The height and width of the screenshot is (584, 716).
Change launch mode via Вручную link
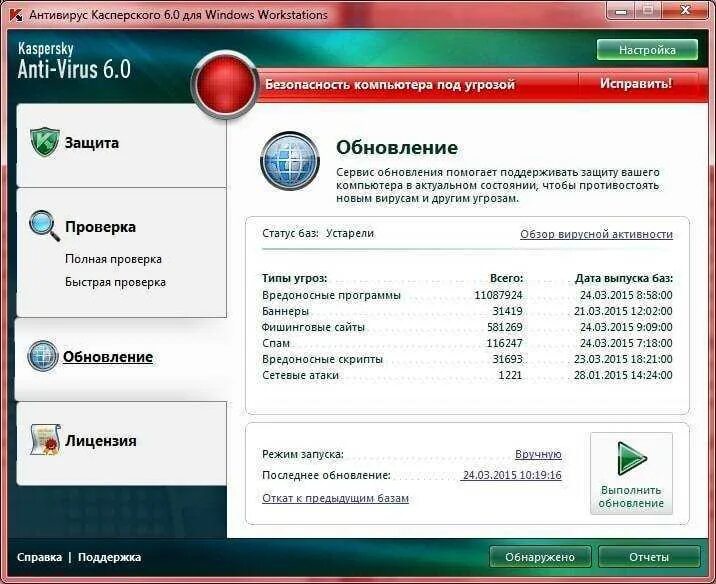click(x=538, y=454)
